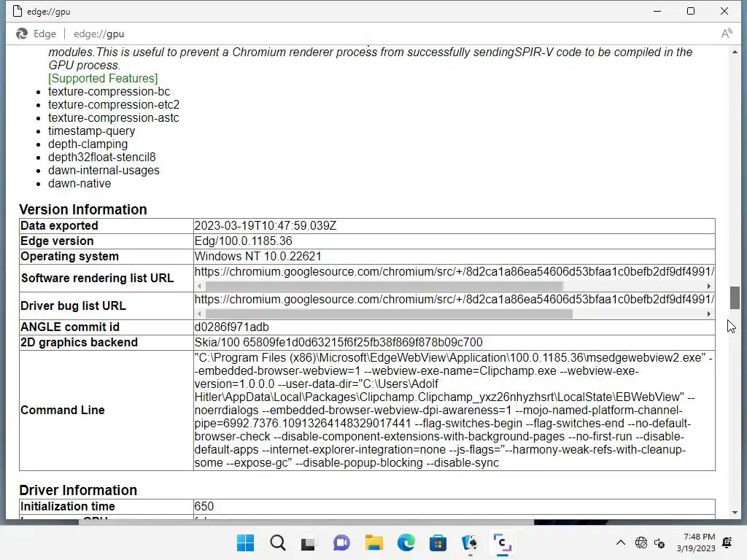Click the page scrollbar down arrow
The width and height of the screenshot is (747, 560).
click(735, 513)
